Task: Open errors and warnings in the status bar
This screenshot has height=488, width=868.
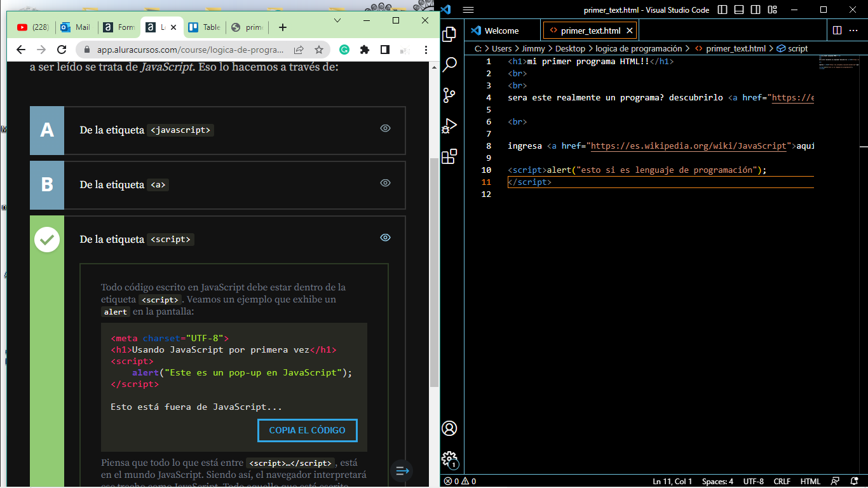Action: [x=460, y=482]
